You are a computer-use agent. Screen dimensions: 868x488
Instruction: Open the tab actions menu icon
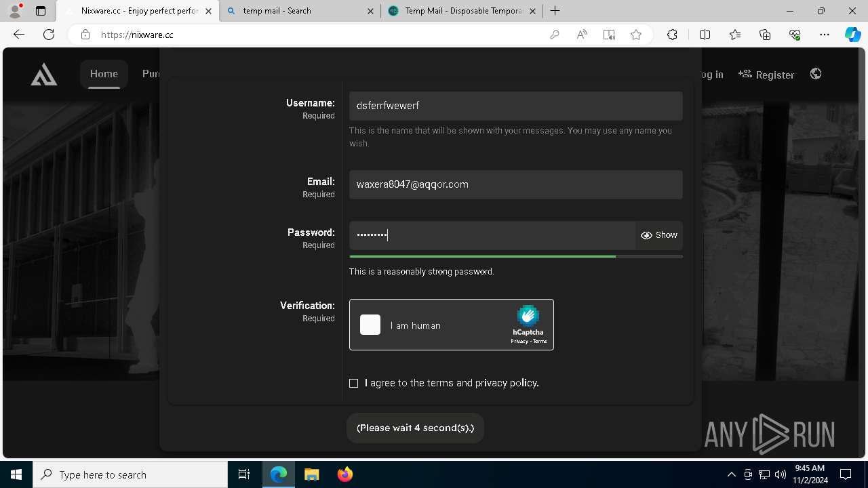click(x=41, y=11)
